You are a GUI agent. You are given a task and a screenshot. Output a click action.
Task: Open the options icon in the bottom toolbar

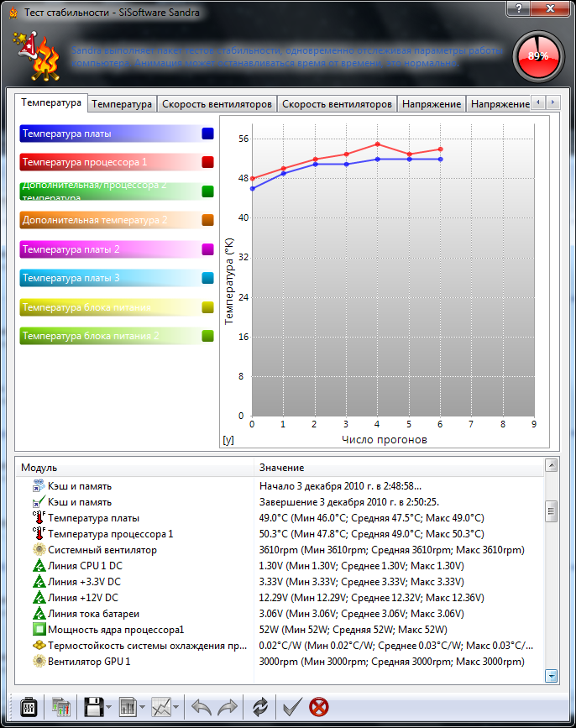tap(29, 707)
